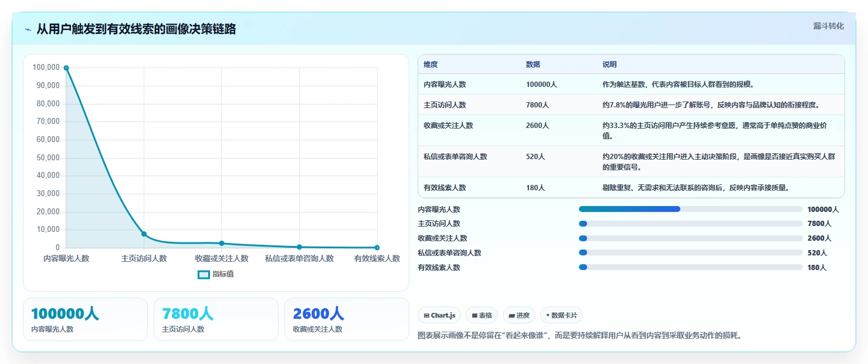The height and width of the screenshot is (364, 868).
Task: Click the 漏斗转化 label in the header
Action: pyautogui.click(x=828, y=26)
